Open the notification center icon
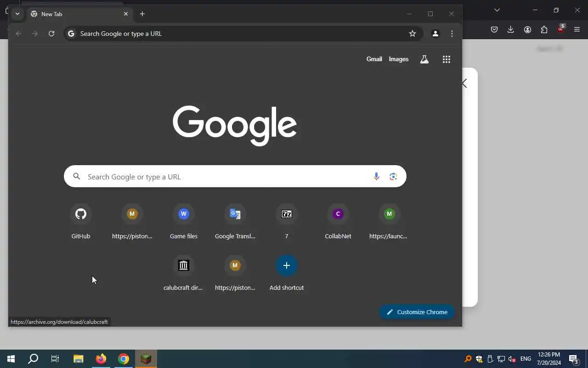 click(573, 359)
